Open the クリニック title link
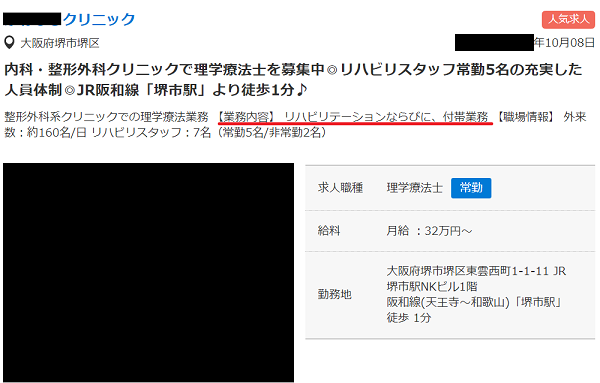 coord(69,19)
